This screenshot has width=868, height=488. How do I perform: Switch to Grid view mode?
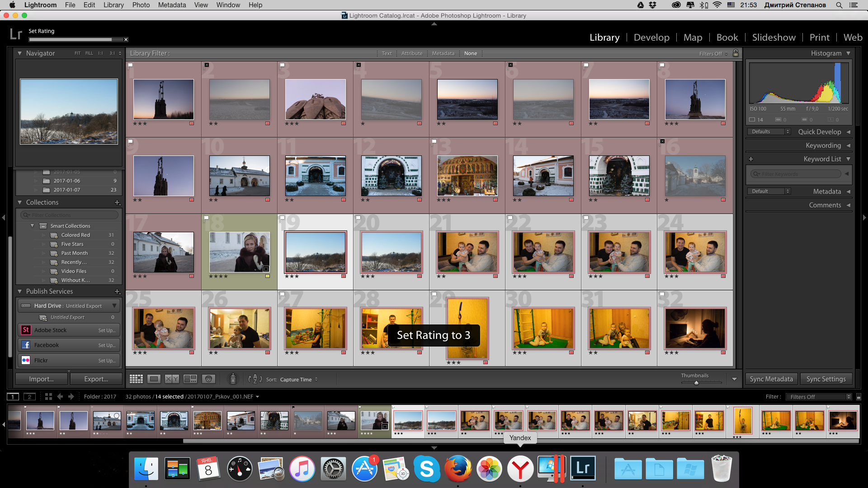click(x=136, y=379)
